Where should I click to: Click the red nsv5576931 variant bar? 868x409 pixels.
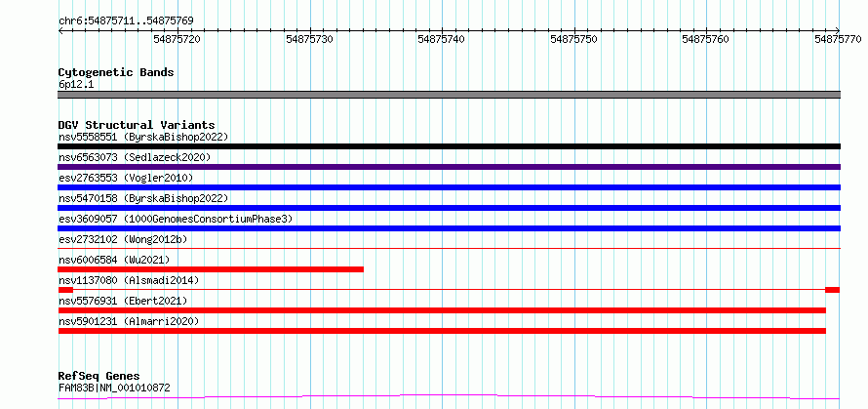click(442, 310)
